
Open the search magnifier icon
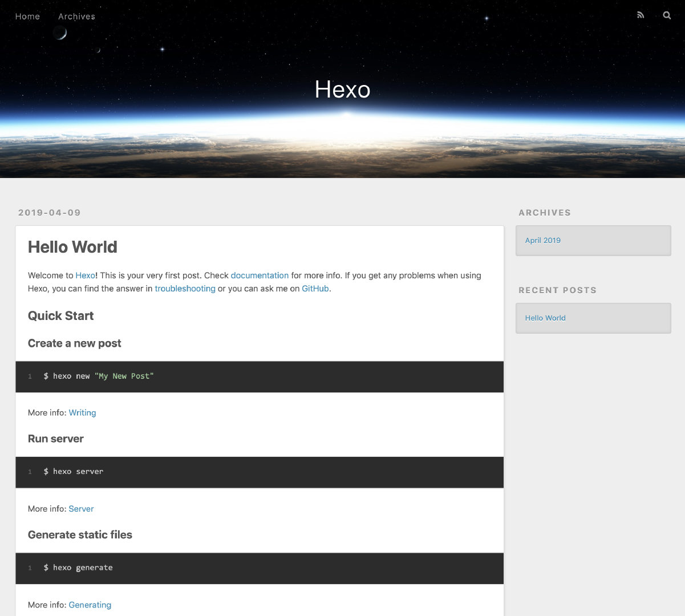tap(667, 15)
